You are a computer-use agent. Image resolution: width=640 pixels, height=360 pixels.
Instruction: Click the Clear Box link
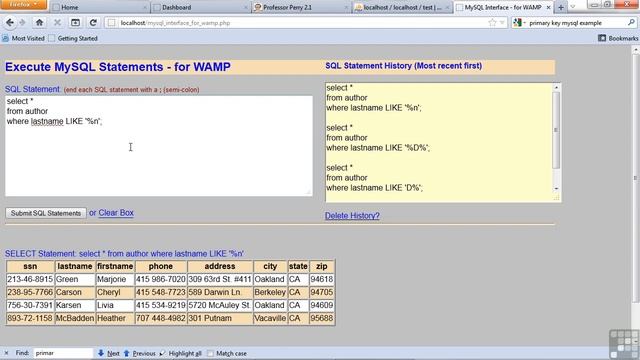click(x=116, y=213)
